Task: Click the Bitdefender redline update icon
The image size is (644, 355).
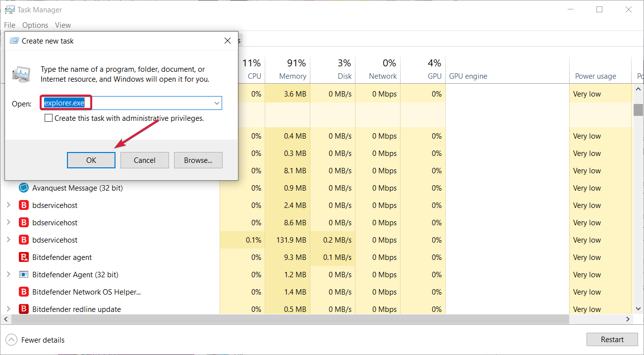Action: coord(24,309)
